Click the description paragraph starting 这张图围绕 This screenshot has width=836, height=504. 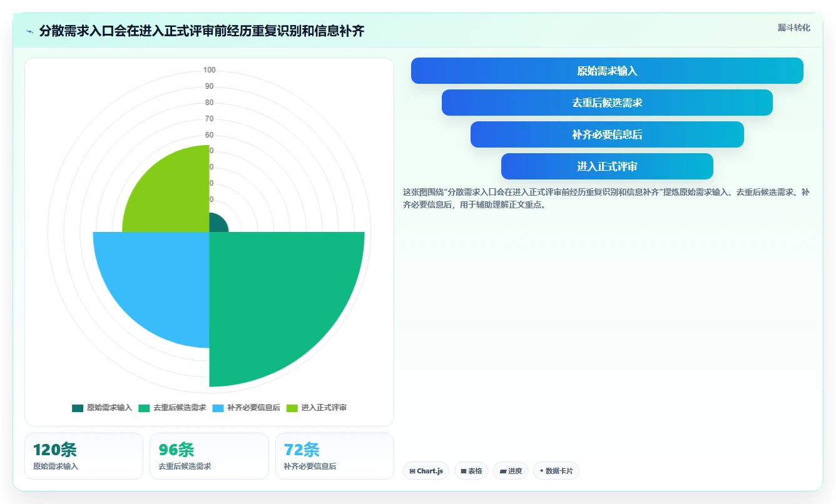click(606, 198)
